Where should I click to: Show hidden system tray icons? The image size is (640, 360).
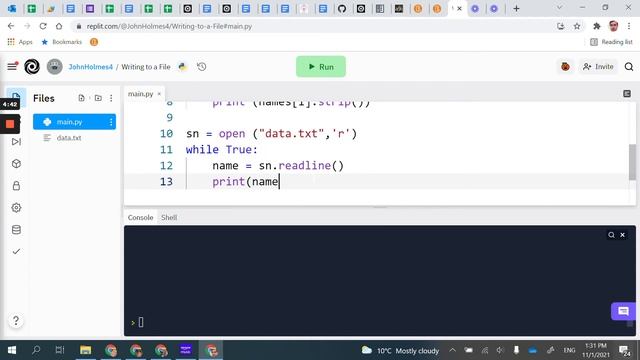click(452, 350)
